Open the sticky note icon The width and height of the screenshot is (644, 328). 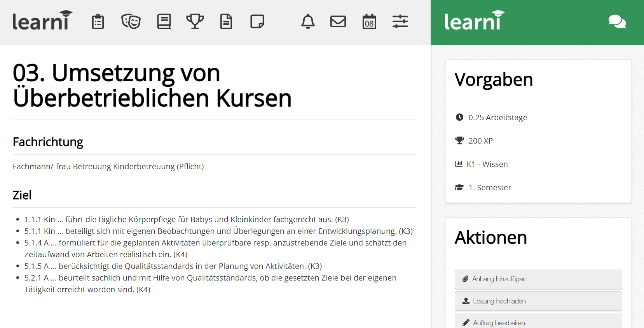[x=257, y=22]
